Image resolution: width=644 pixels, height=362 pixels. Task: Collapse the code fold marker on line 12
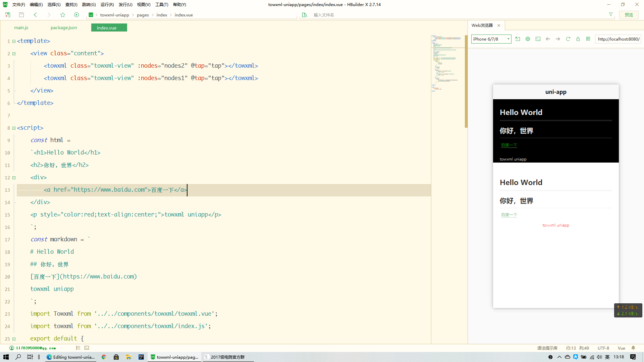click(14, 178)
